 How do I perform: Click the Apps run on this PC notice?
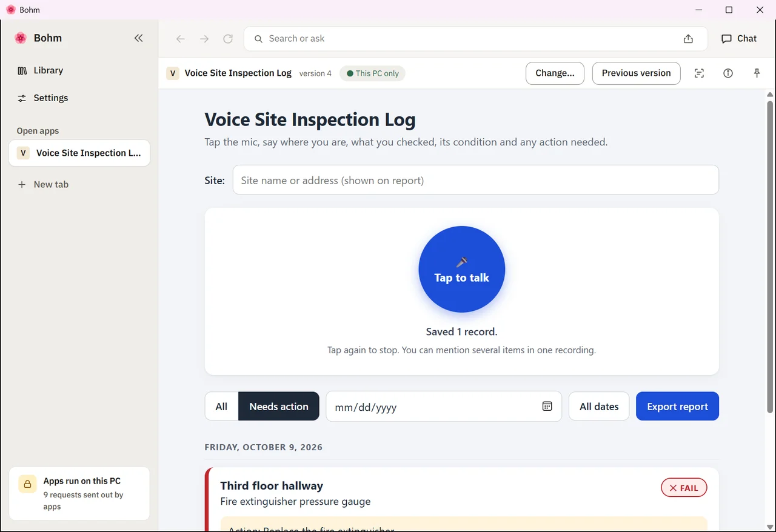(x=79, y=493)
